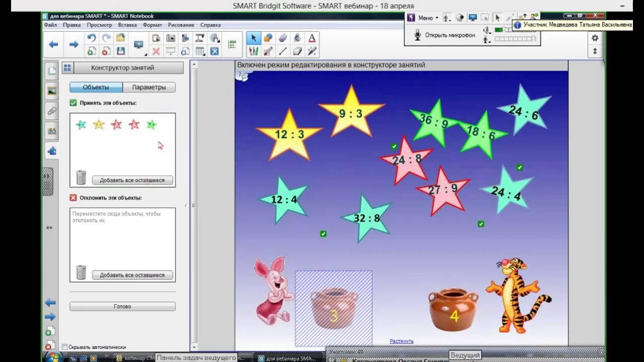Open the Properties sidebar tab
The image size is (644, 362).
[51, 131]
